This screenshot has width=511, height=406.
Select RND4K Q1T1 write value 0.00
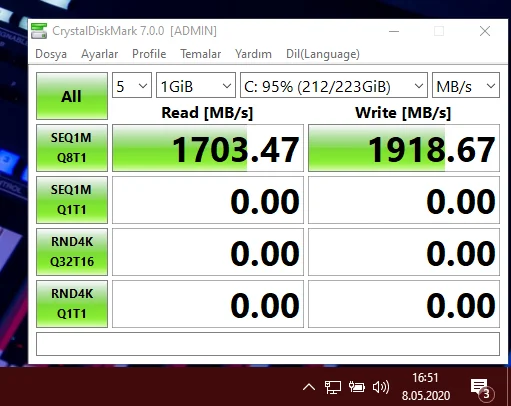click(404, 304)
